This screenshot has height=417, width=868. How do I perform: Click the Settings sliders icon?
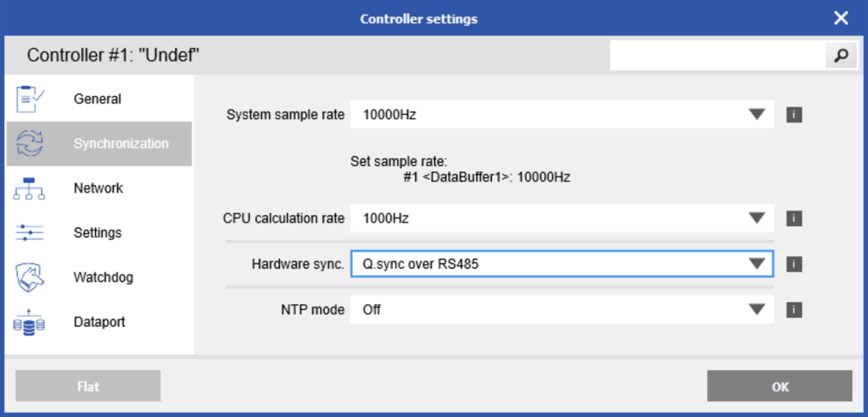coord(30,233)
